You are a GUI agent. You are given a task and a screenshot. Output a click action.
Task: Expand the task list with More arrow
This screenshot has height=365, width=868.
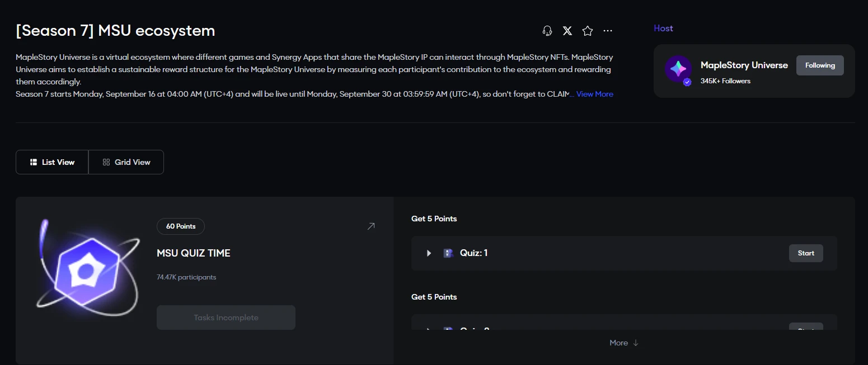point(624,343)
